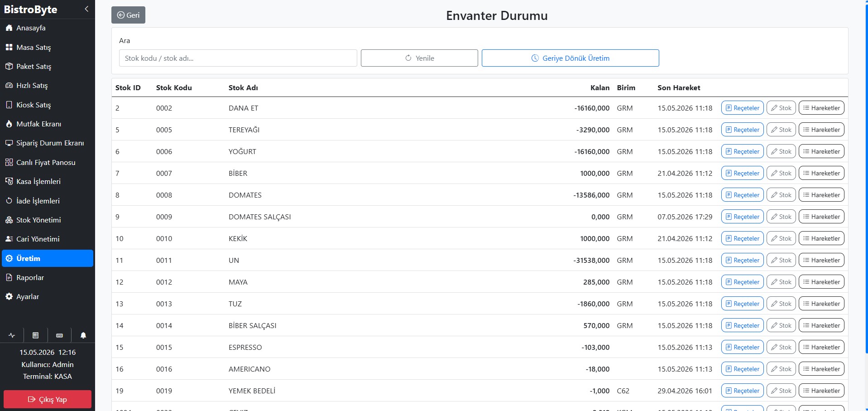
Task: Open Raporlar menu item
Action: [48, 277]
